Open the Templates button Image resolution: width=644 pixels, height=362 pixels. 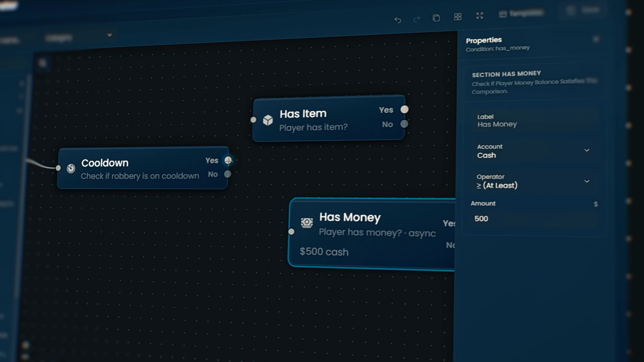click(521, 13)
